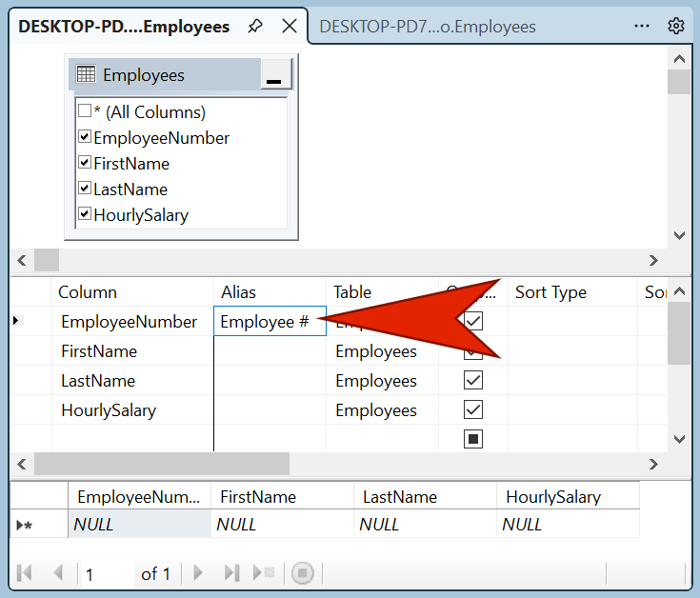
Task: Check the * (All Columns) box
Action: click(x=85, y=110)
